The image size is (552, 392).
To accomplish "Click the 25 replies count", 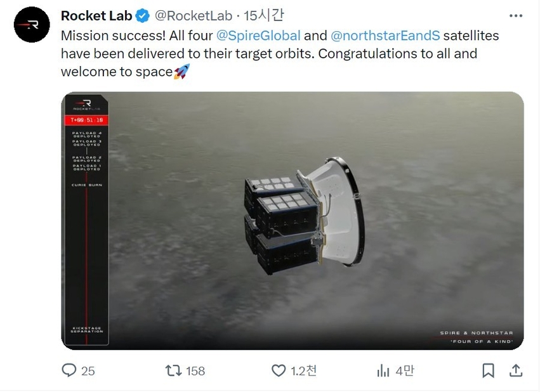I will (88, 371).
